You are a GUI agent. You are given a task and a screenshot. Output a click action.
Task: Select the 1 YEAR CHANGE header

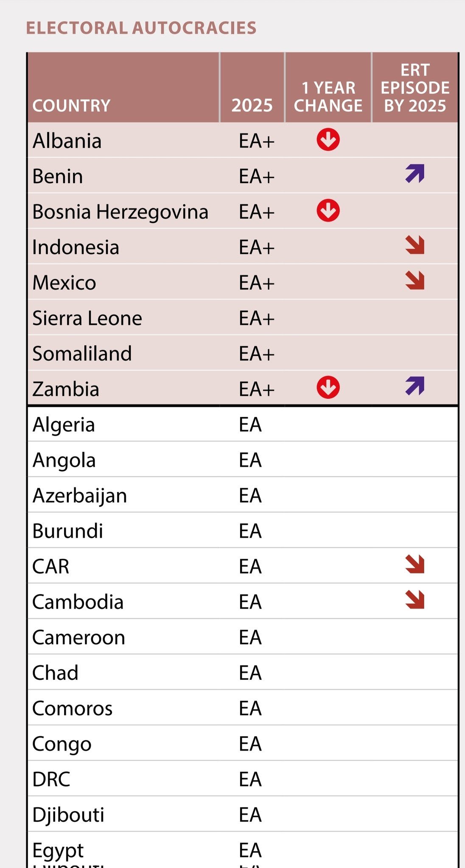(x=328, y=97)
